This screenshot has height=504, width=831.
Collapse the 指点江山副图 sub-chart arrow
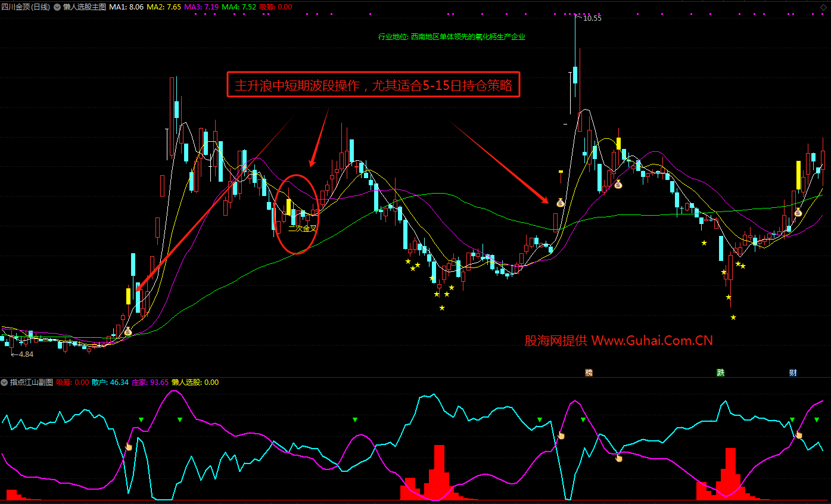click(4, 382)
